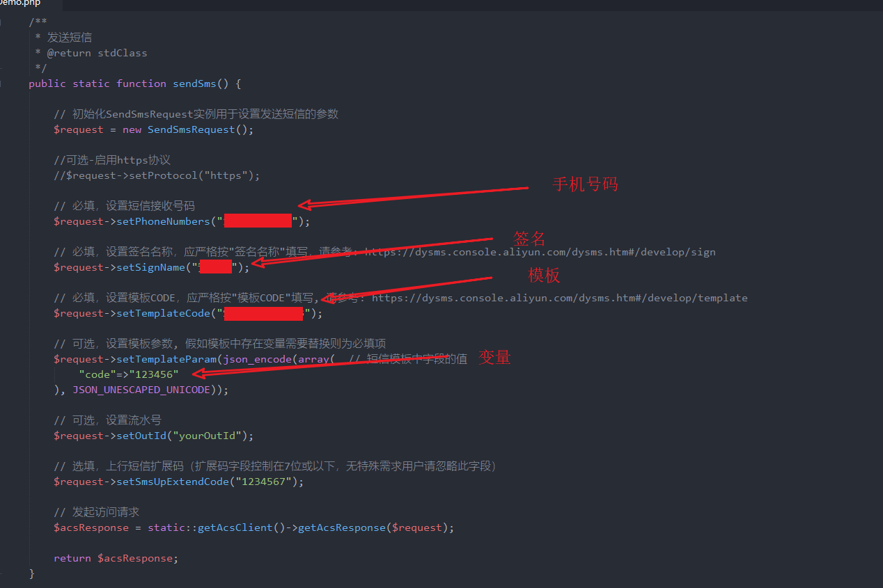Click the "code" array key string
The image size is (883, 588).
click(97, 374)
